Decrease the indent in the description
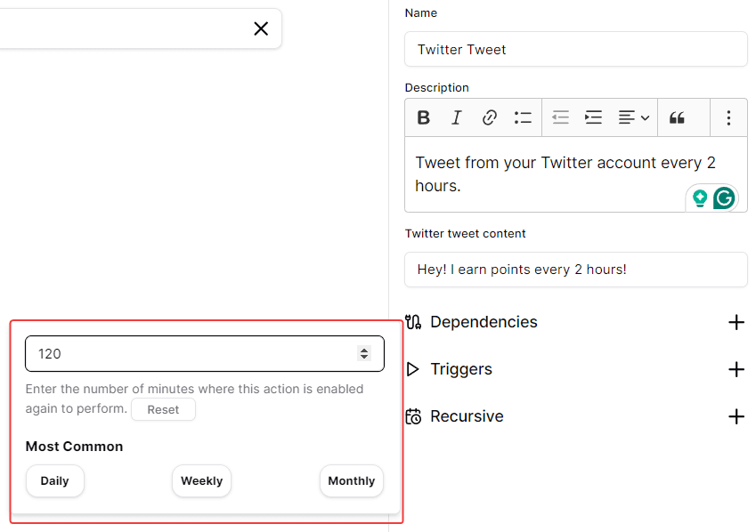Image resolution: width=756 pixels, height=532 pixels. [x=560, y=117]
